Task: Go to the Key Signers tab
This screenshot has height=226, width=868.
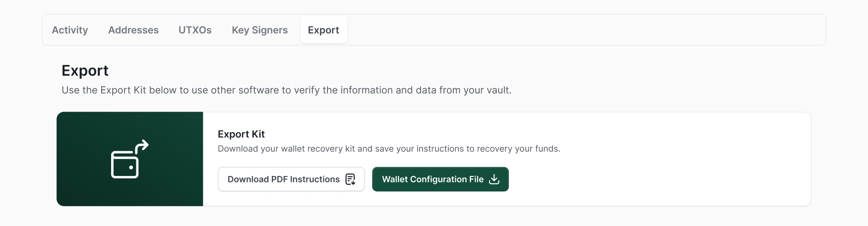Action: point(259,30)
